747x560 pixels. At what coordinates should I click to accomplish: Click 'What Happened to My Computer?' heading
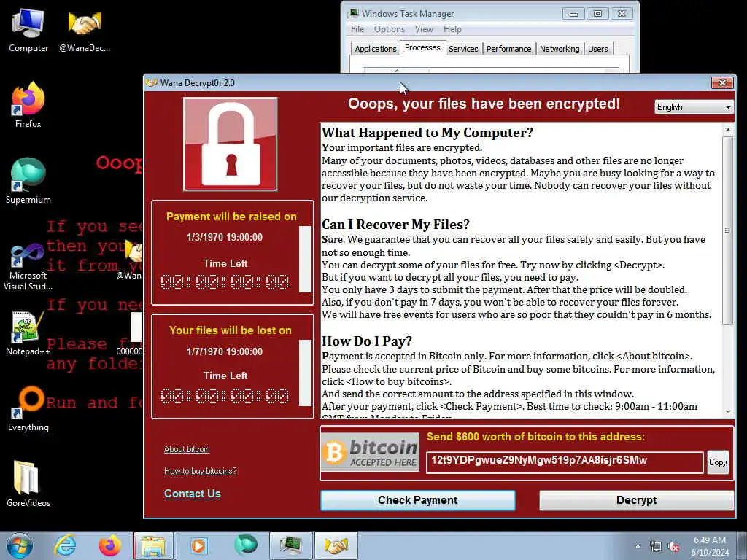(x=427, y=133)
